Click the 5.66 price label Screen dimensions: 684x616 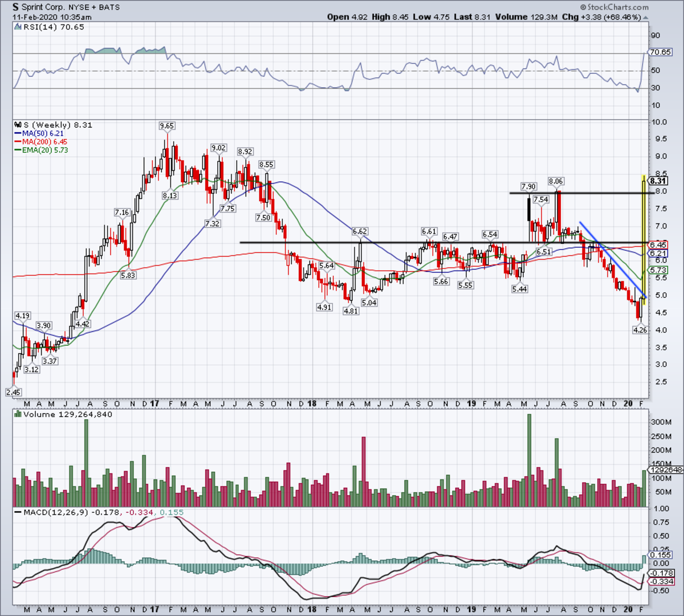441,282
